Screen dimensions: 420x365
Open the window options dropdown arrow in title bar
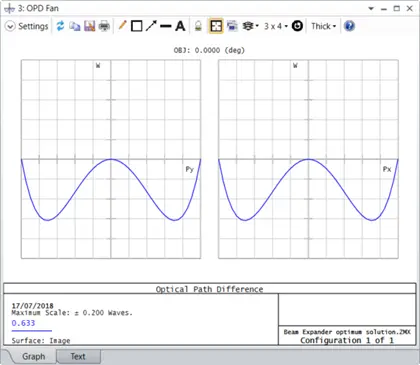371,9
